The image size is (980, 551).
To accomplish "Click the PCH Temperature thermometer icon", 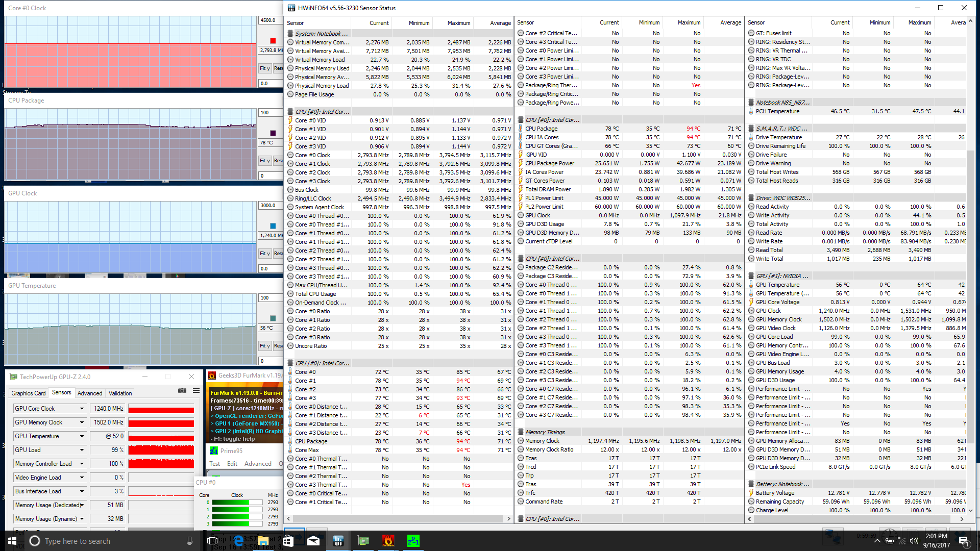I will pyautogui.click(x=751, y=111).
